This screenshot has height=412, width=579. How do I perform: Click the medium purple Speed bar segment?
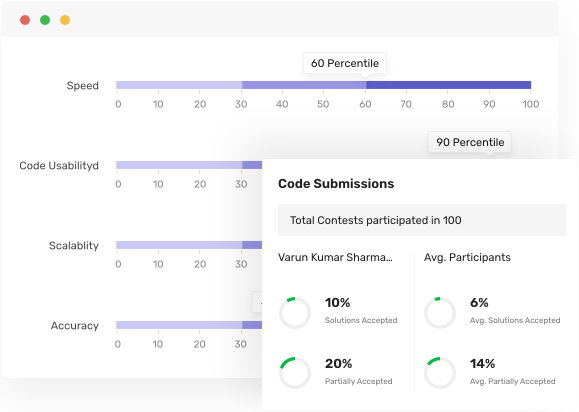coord(304,85)
